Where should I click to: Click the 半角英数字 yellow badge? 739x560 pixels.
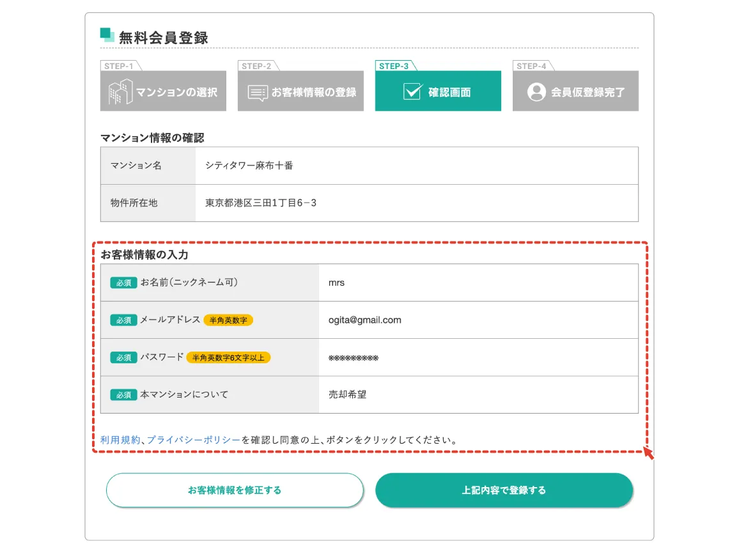pos(228,320)
